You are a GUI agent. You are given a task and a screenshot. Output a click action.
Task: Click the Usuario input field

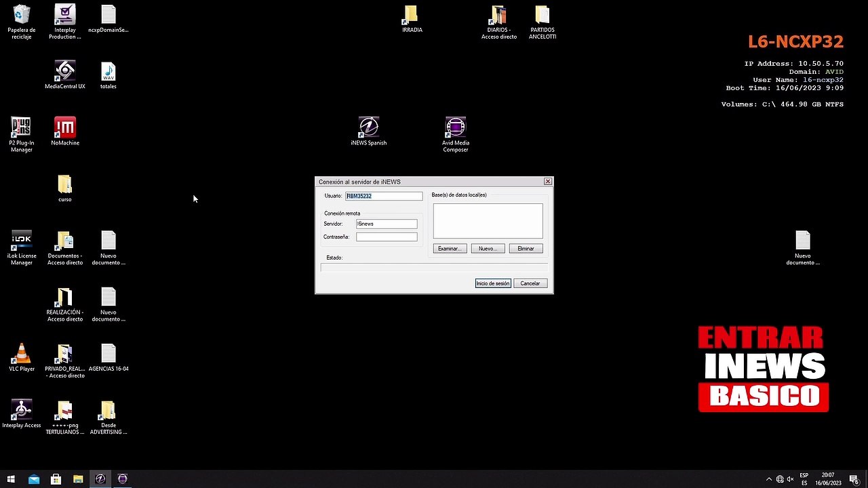tap(384, 196)
